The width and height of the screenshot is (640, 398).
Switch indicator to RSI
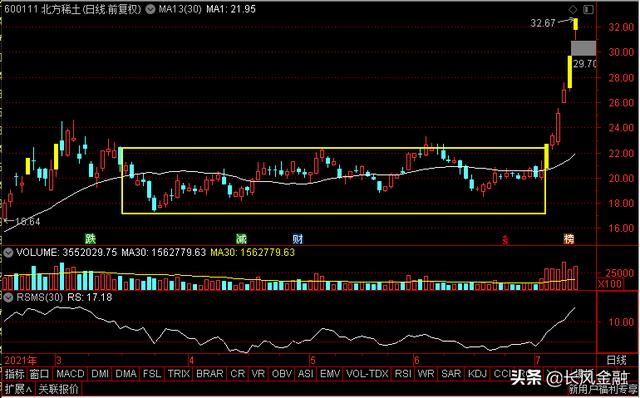(403, 374)
